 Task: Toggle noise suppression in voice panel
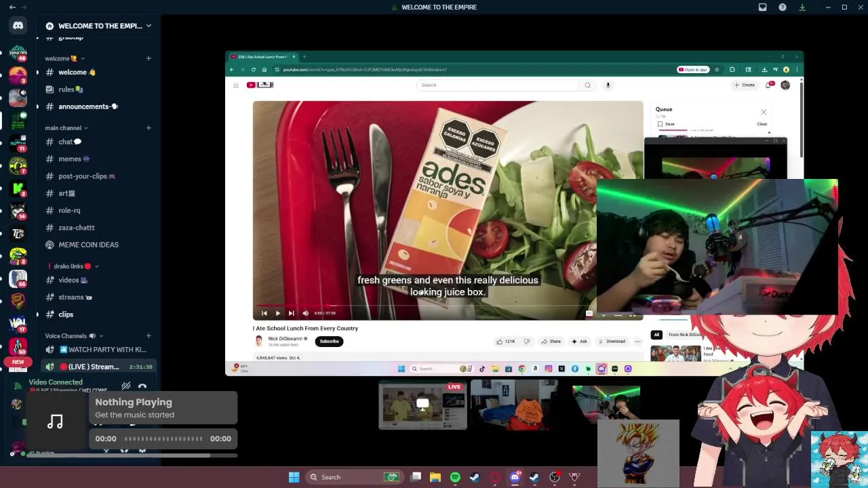coord(126,386)
